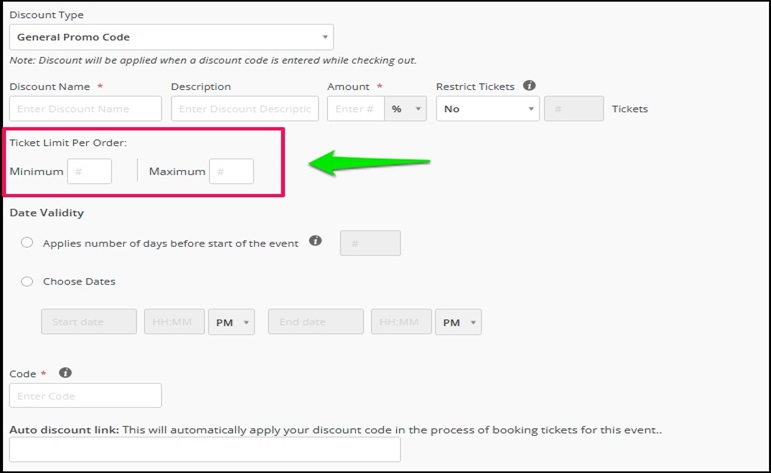This screenshot has height=473, width=771.
Task: Click the Amount number field
Action: tap(356, 109)
